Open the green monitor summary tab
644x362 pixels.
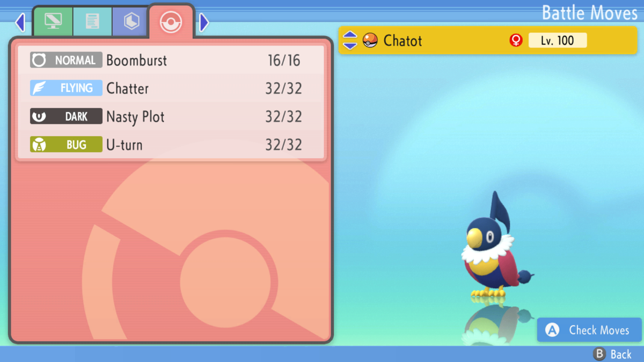53,21
